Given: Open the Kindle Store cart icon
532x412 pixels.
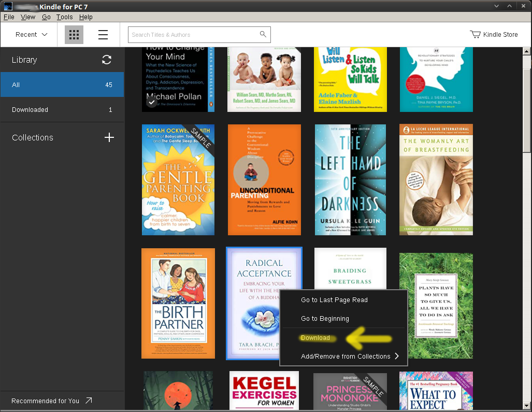Looking at the screenshot, I should click(x=475, y=34).
